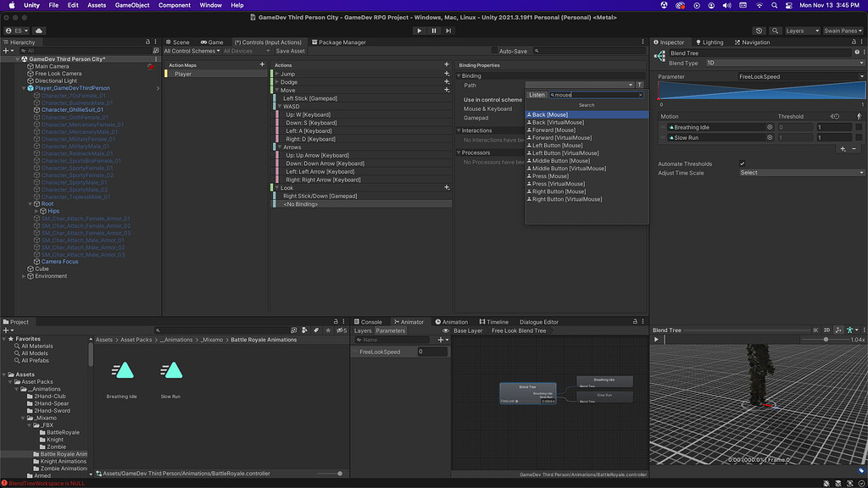
Task: Add a new action with the Actions plus
Action: (447, 64)
